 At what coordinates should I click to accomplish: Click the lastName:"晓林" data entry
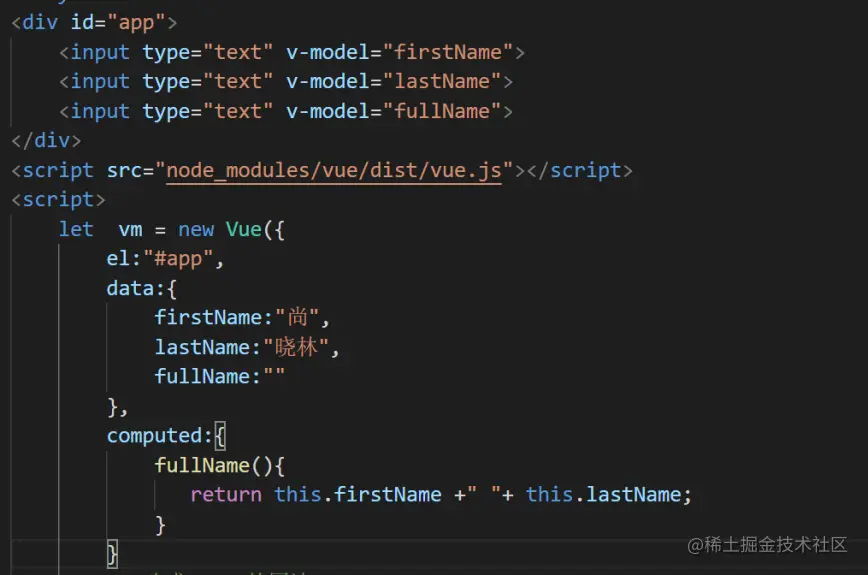click(x=247, y=348)
